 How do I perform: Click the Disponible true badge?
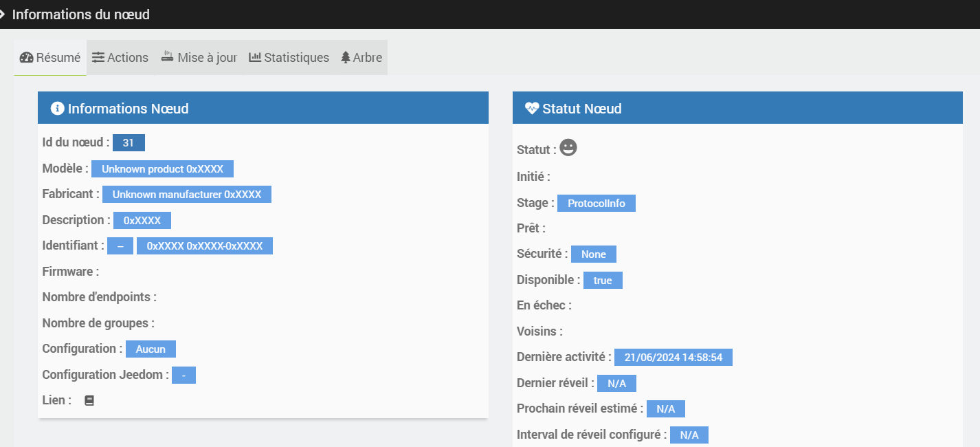[x=603, y=280]
